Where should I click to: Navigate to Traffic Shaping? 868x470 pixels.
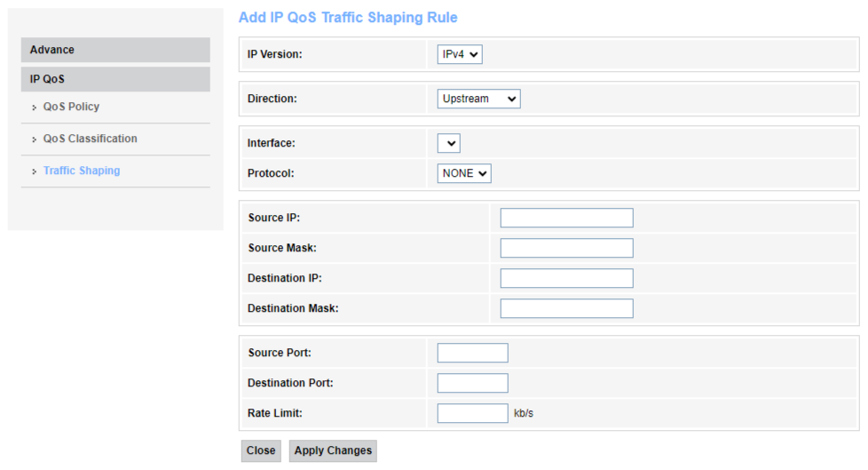(x=81, y=171)
